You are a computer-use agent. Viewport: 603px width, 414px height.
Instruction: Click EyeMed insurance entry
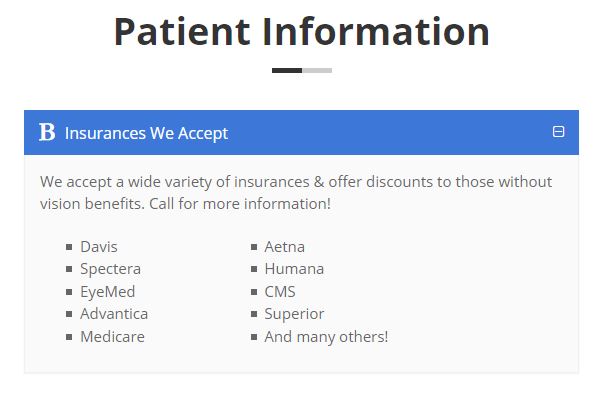[108, 292]
